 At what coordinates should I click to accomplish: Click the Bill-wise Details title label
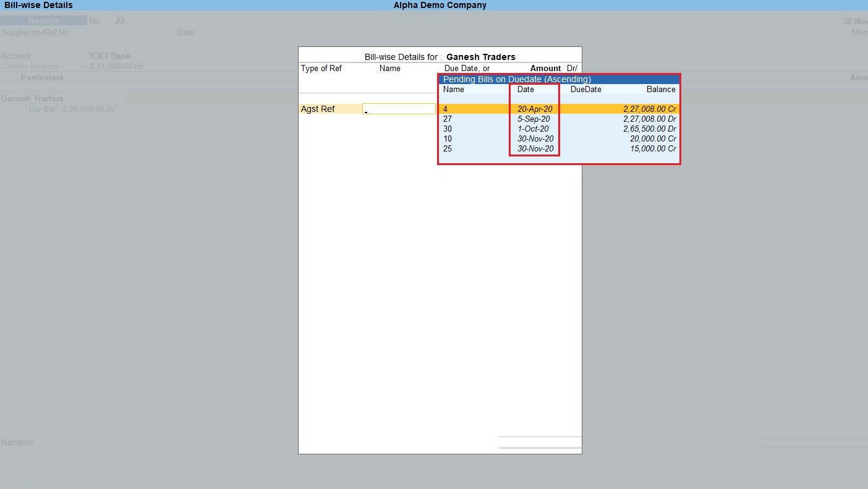[37, 5]
